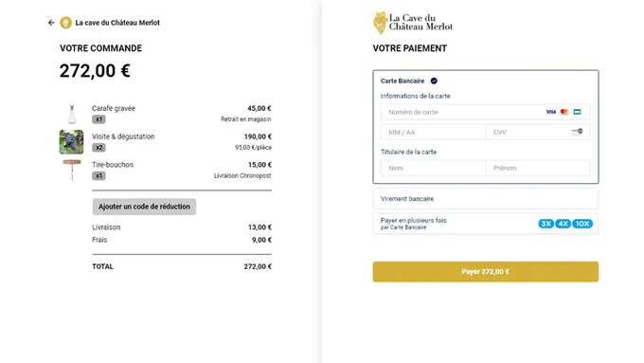Screen dimensions: 644x363
Task: Click La Cave du Château Merlot logo
Action: [413, 23]
